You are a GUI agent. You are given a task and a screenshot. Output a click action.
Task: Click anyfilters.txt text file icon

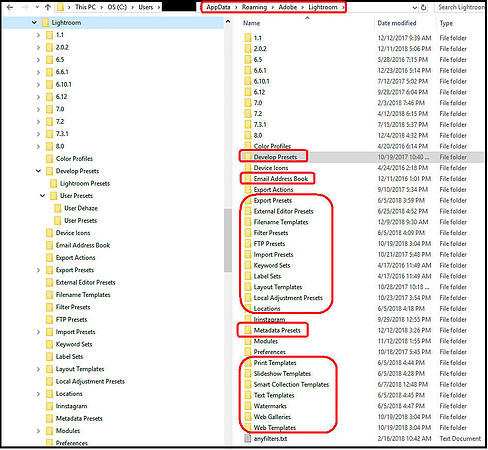(248, 438)
